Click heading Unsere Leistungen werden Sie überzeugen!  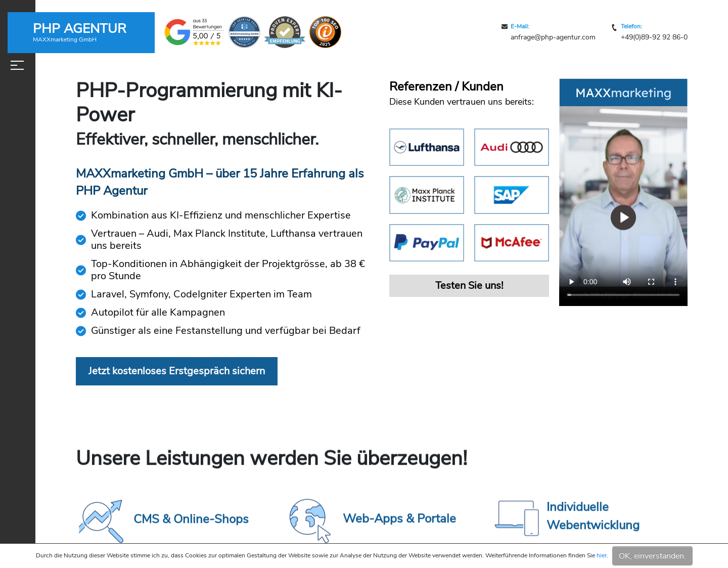[x=271, y=458]
